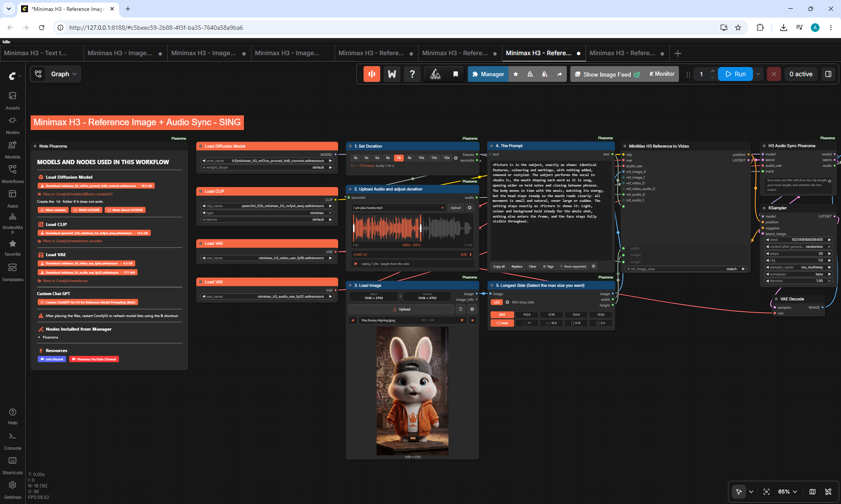The width and height of the screenshot is (841, 504).
Task: Click the orange audio bars toolbar icon
Action: coord(372,74)
